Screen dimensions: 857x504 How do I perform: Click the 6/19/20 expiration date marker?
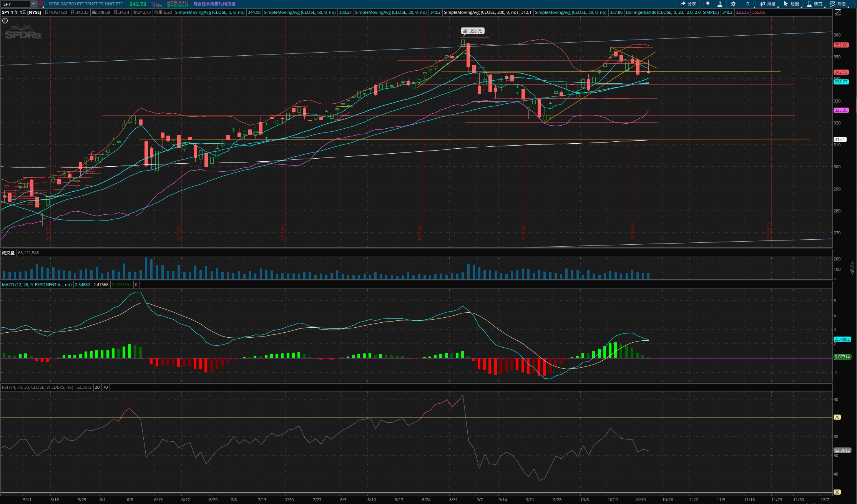pyautogui.click(x=179, y=233)
